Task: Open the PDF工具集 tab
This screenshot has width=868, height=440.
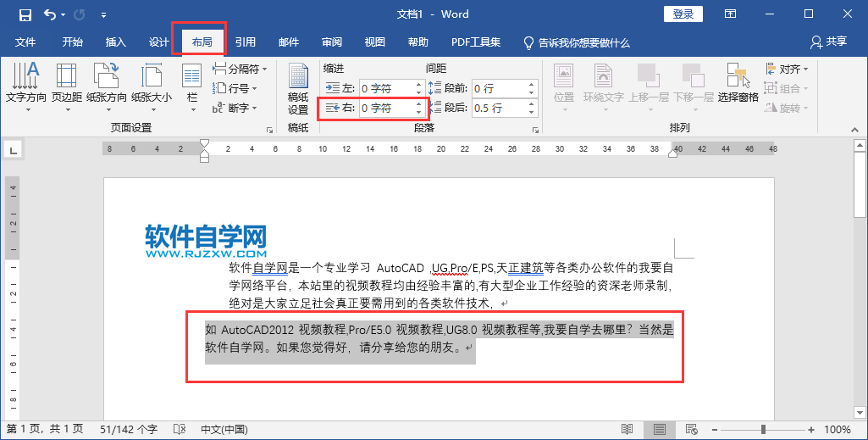Action: [476, 42]
